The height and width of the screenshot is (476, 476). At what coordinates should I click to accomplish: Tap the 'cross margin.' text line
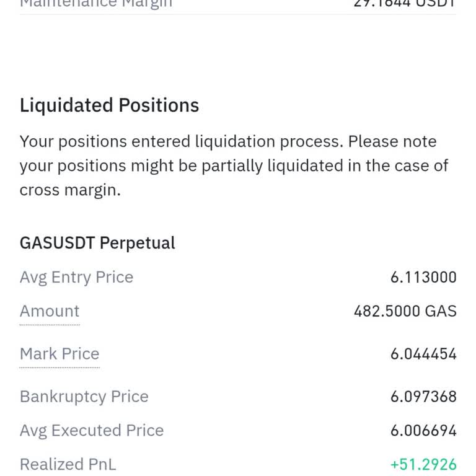70,190
